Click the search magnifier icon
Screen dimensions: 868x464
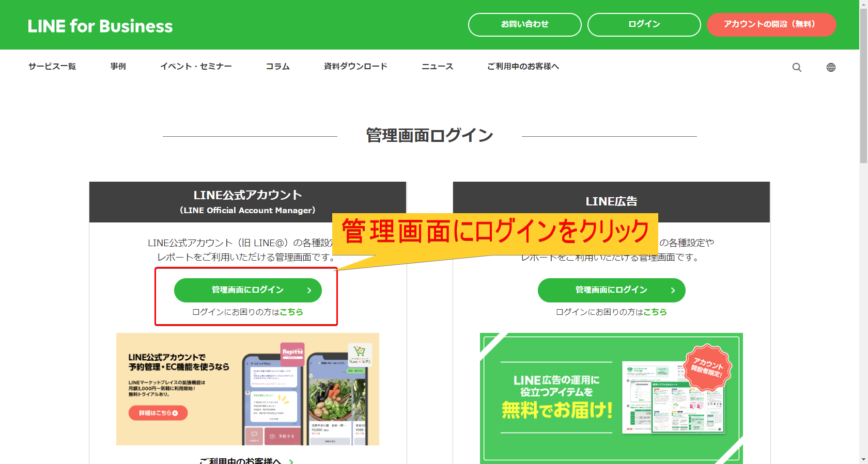[797, 67]
